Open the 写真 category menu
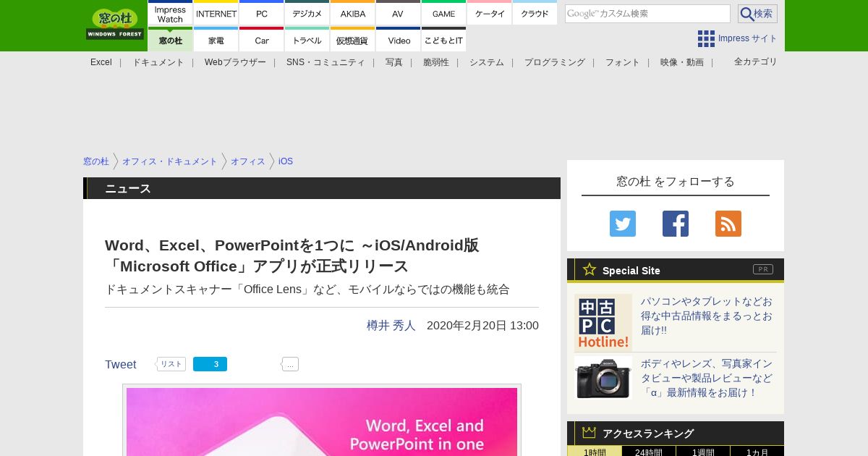The width and height of the screenshot is (868, 456). [x=394, y=62]
